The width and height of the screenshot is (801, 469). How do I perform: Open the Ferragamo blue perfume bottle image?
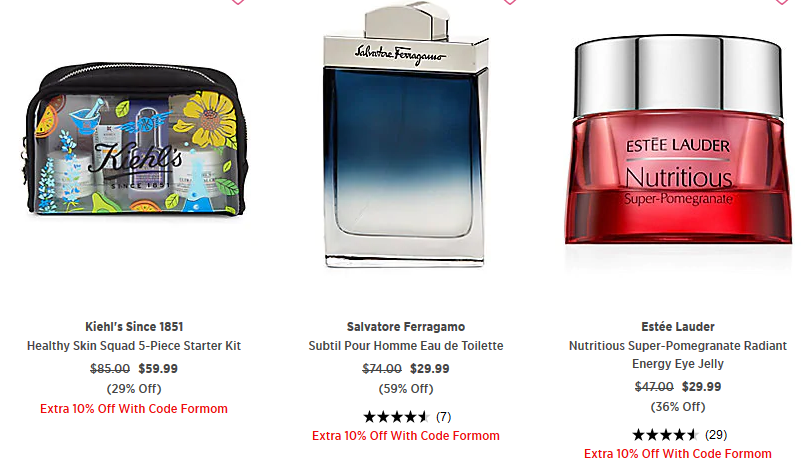[x=406, y=134]
